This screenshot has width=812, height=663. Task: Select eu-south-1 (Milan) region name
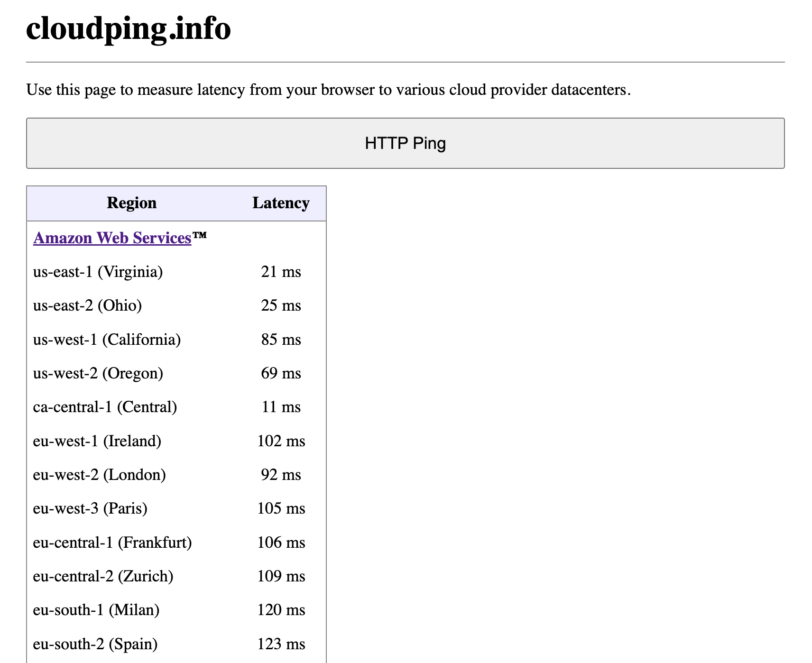96,610
